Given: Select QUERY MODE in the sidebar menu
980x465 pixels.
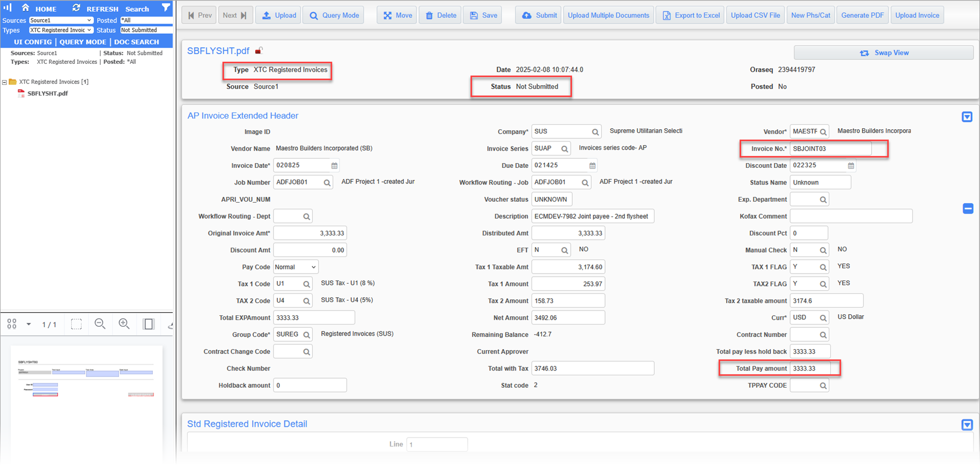Looking at the screenshot, I should 83,42.
